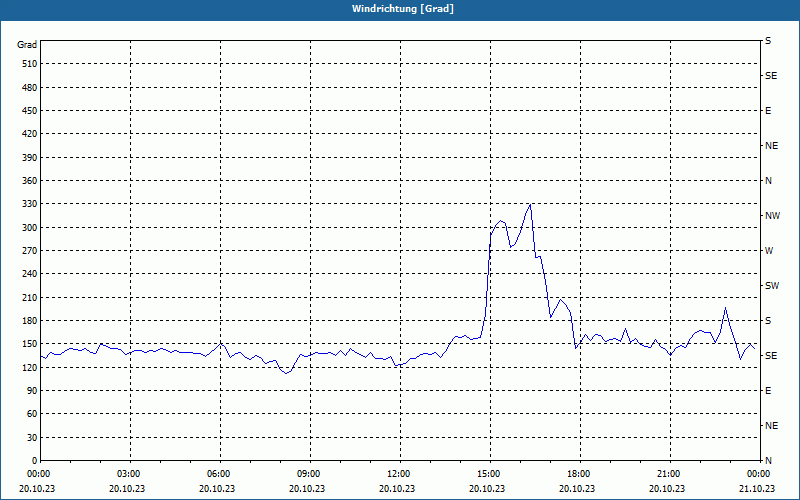
Task: Select the 06:00 time label on x-axis
Action: tap(220, 474)
